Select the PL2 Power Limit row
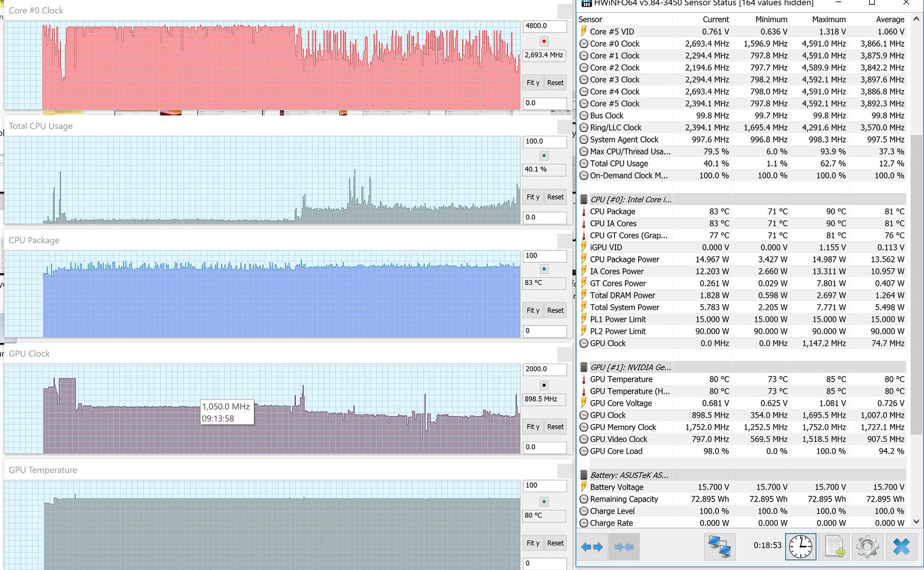924x570 pixels. click(742, 331)
